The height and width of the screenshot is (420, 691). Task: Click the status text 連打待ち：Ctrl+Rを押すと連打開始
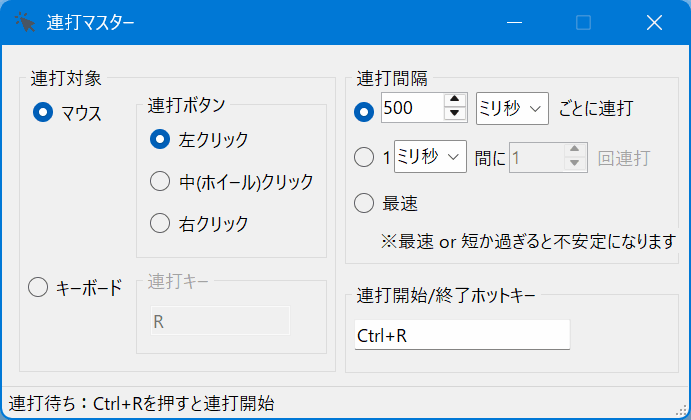click(x=141, y=404)
